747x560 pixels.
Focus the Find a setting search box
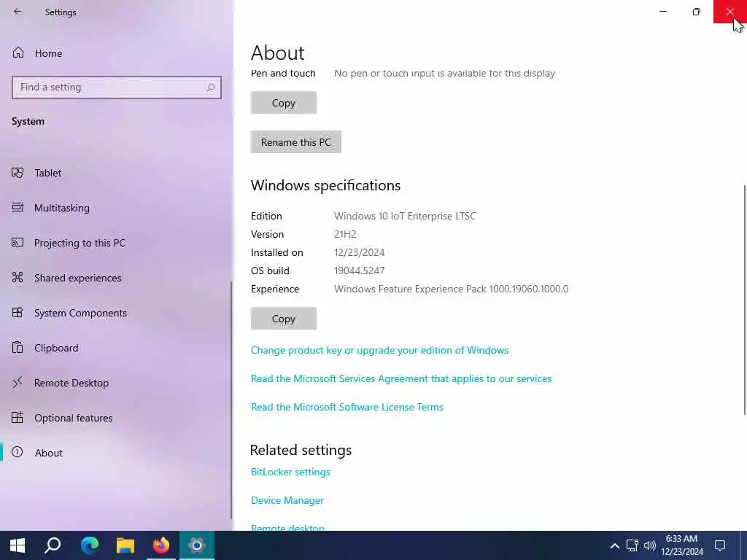(116, 87)
